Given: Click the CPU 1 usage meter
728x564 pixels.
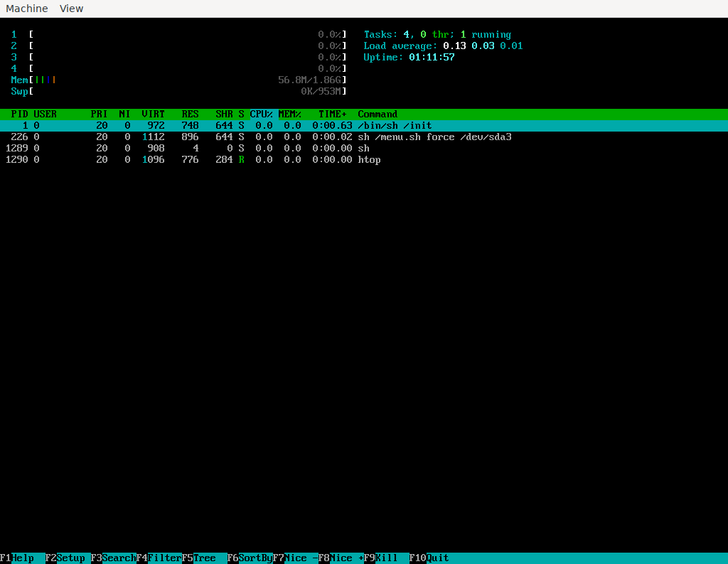Looking at the screenshot, I should coord(178,34).
